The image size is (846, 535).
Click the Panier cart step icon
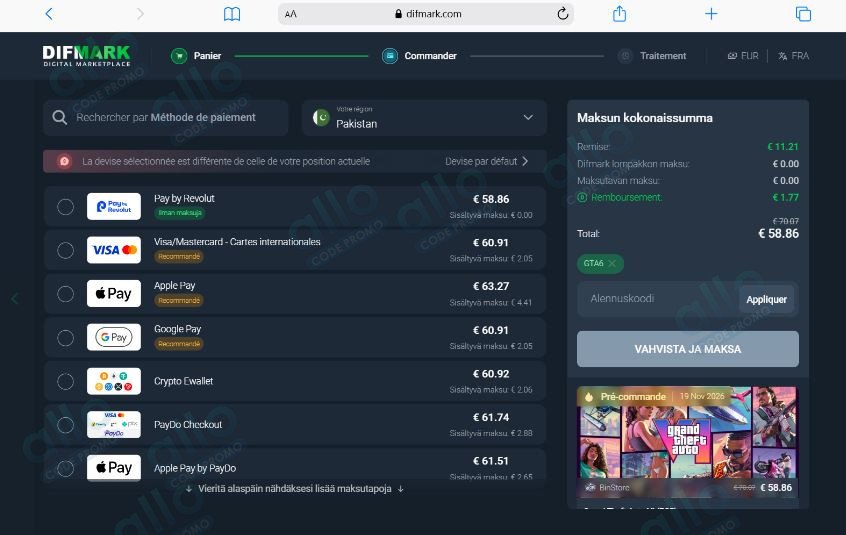click(179, 56)
